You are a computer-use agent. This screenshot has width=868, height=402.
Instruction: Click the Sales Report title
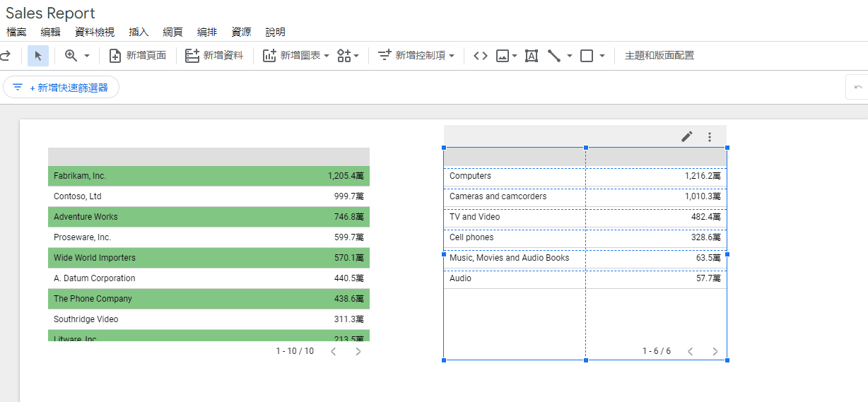[50, 13]
